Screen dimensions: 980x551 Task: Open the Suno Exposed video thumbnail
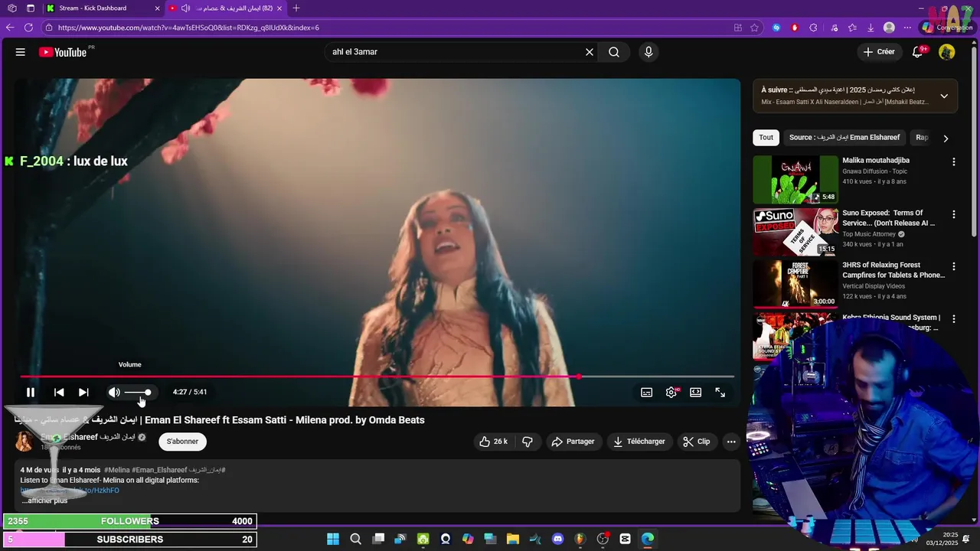pyautogui.click(x=795, y=232)
